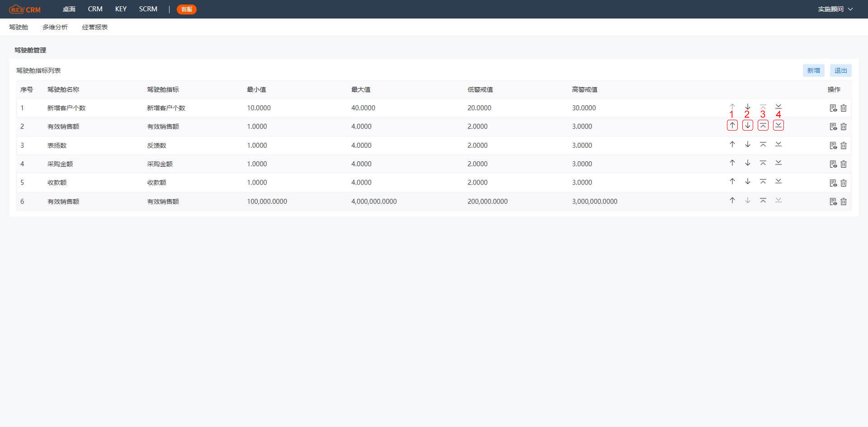The height and width of the screenshot is (427, 868).
Task: Select the 高警戒值 column header
Action: pyautogui.click(x=585, y=89)
